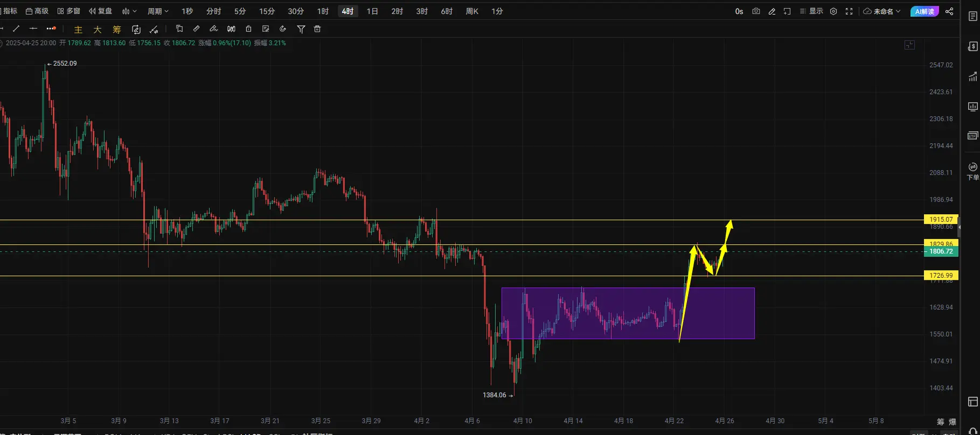
Task: Select the 3时 timeframe
Action: pyautogui.click(x=422, y=11)
